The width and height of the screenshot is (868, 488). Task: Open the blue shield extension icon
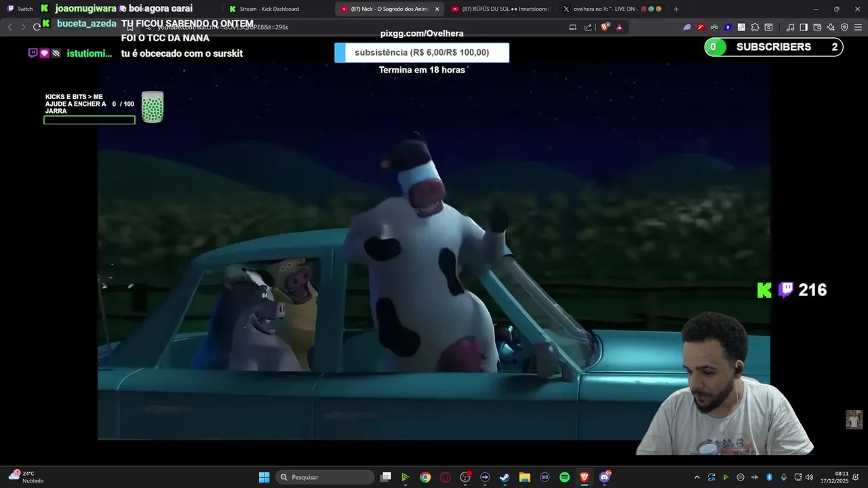click(728, 27)
